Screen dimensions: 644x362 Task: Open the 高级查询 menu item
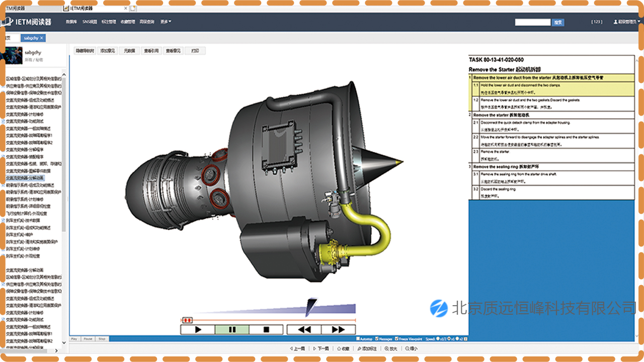point(147,22)
